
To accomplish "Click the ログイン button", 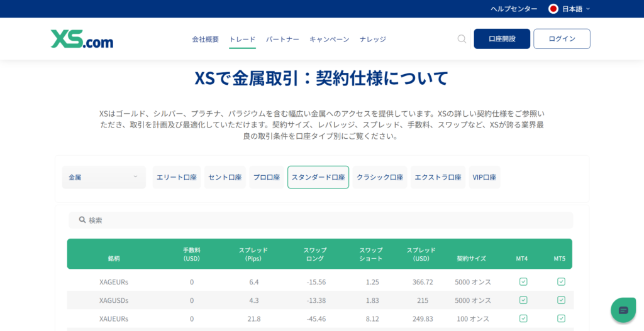I will 562,39.
